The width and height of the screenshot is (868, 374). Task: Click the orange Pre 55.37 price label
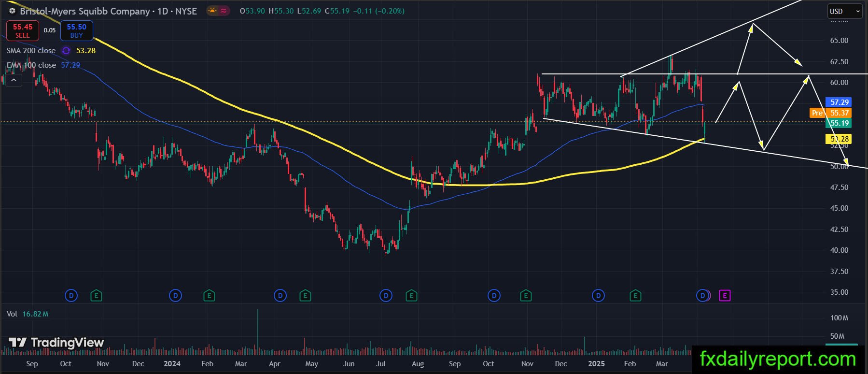tap(830, 113)
